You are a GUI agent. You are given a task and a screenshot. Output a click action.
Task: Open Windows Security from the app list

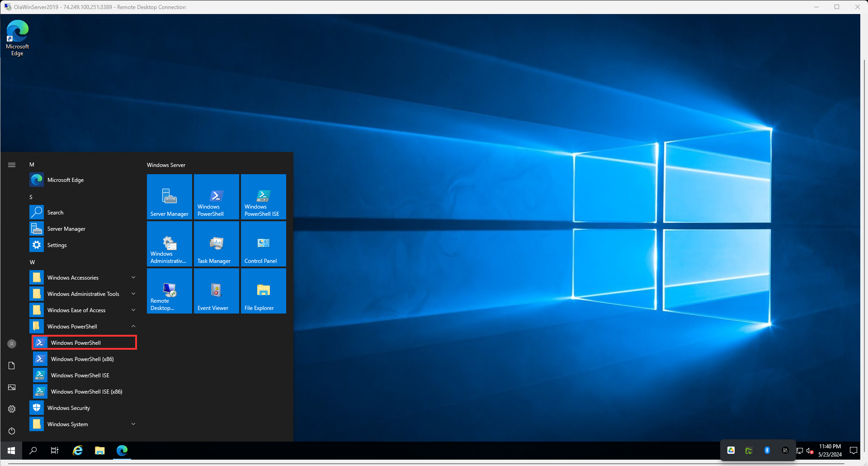[x=84, y=408]
